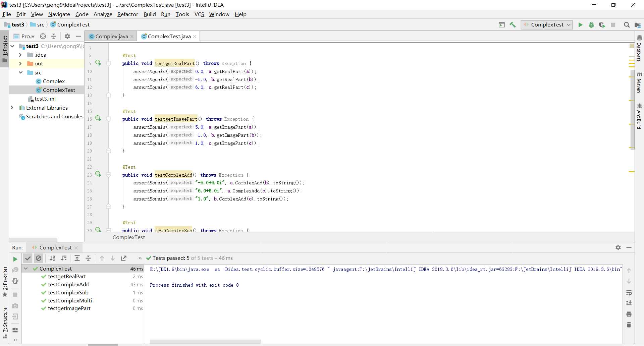Viewport: 644px width, 346px height.
Task: Go to previous failed test arrow
Action: click(x=102, y=258)
